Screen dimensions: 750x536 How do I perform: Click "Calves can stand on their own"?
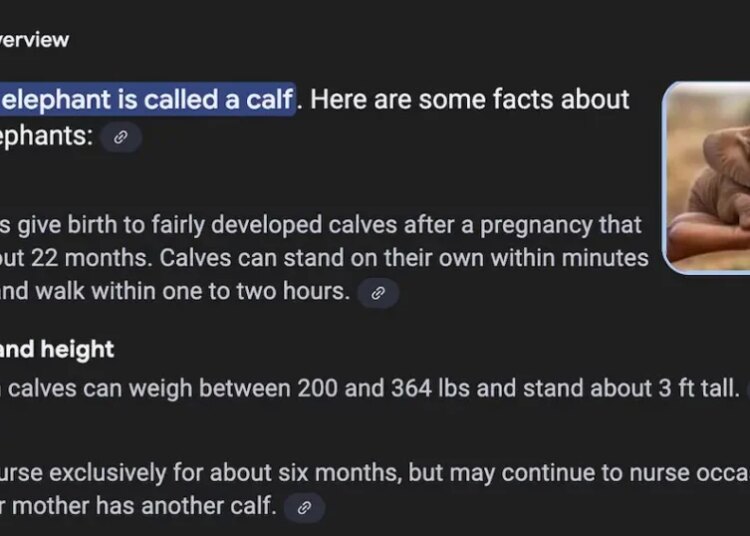322,258
